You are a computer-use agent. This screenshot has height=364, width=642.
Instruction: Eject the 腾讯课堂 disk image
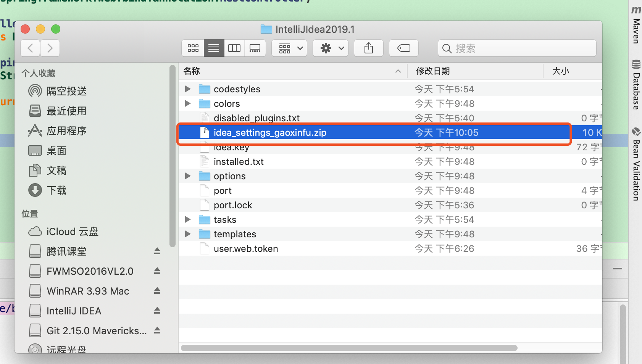157,251
